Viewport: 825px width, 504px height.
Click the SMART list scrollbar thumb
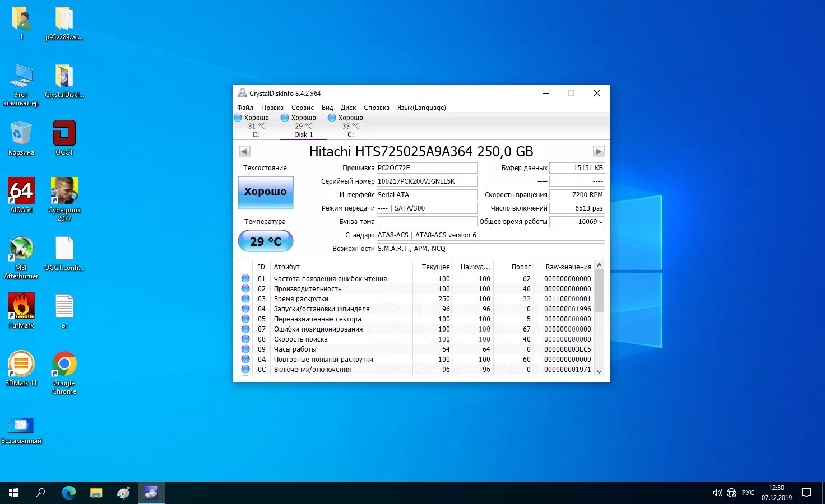599,291
